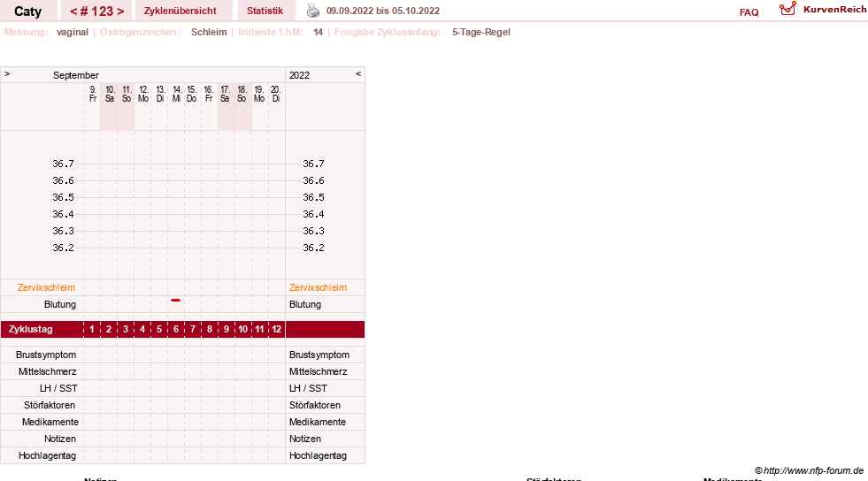Screen dimensions: 868x481
Task: Click the right 'Hochlagentag' row label
Action: click(x=318, y=455)
